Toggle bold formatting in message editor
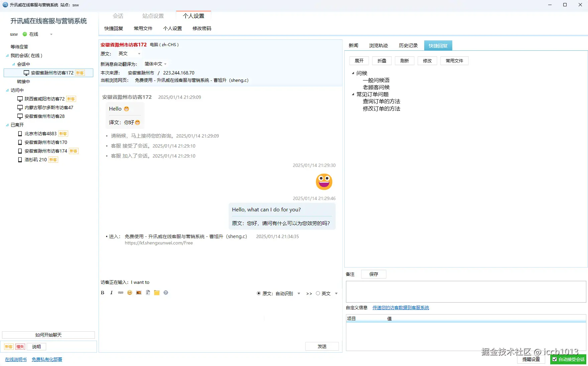This screenshot has height=366, width=588. pos(103,293)
